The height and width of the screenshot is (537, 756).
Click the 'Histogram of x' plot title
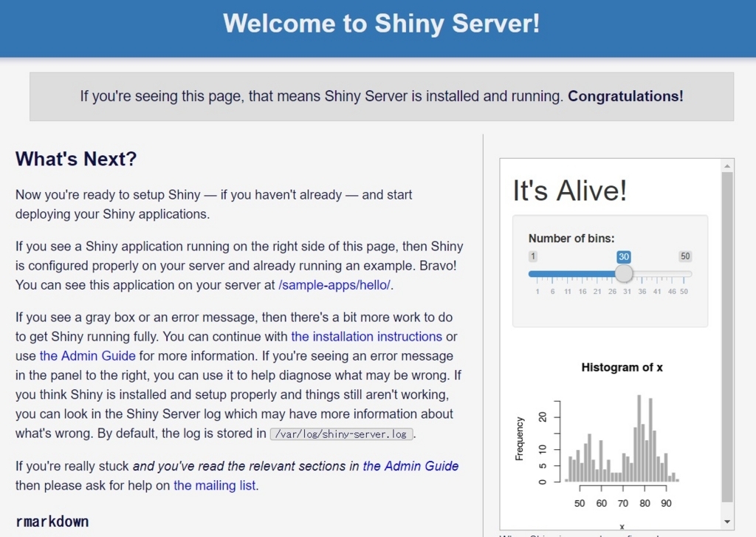622,368
